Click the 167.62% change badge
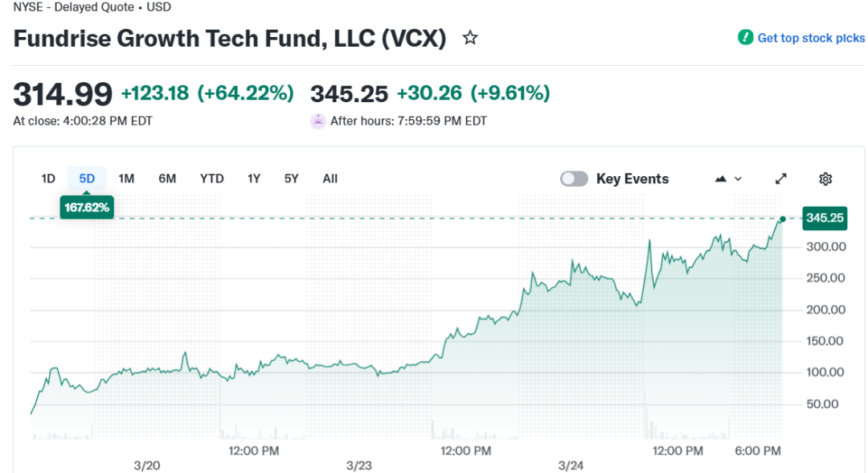 pos(87,208)
